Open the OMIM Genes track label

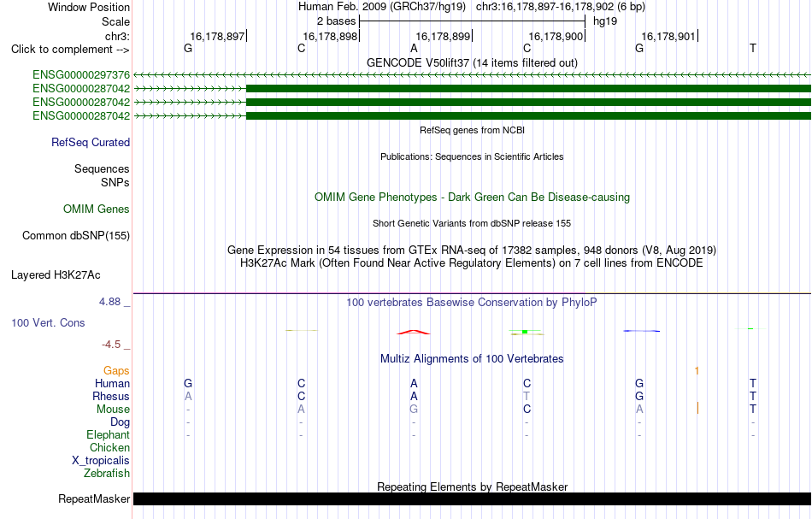[97, 209]
